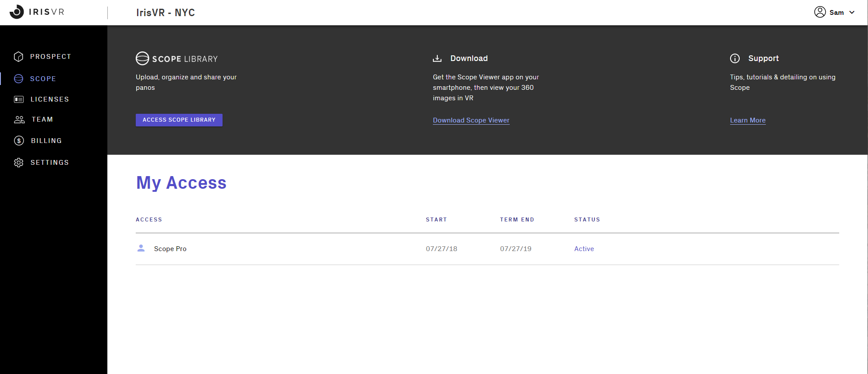Go to the Licenses section
Viewport: 868px width, 374px height.
[x=50, y=99]
